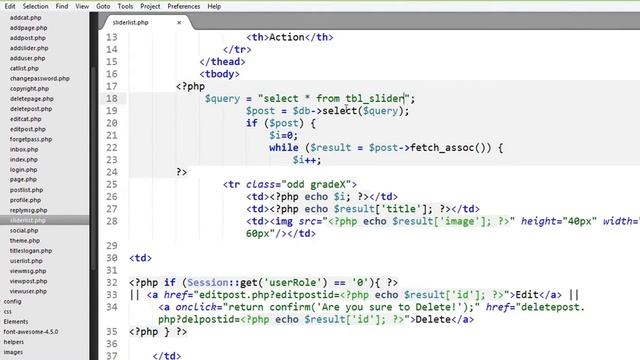Open replymsg.php in the sidebar

[29, 210]
